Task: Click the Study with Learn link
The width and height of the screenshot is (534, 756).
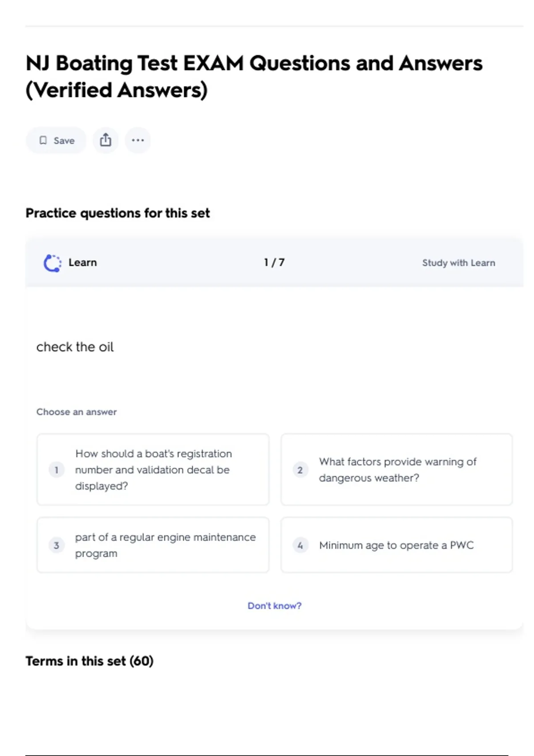Action: (x=458, y=263)
